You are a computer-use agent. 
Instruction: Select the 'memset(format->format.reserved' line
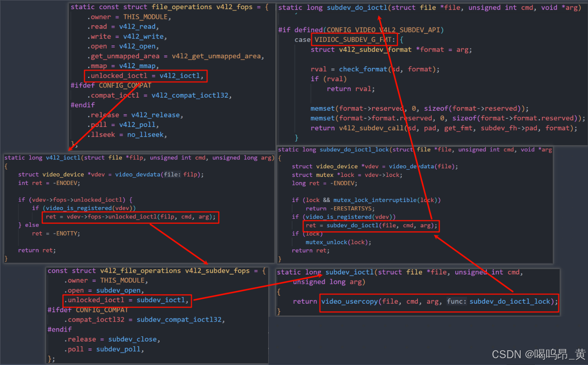coord(448,118)
